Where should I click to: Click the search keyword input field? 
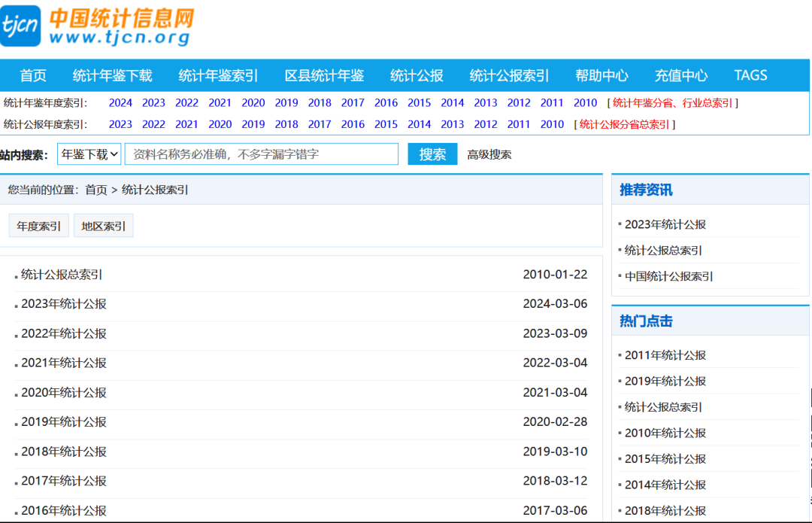(x=261, y=154)
